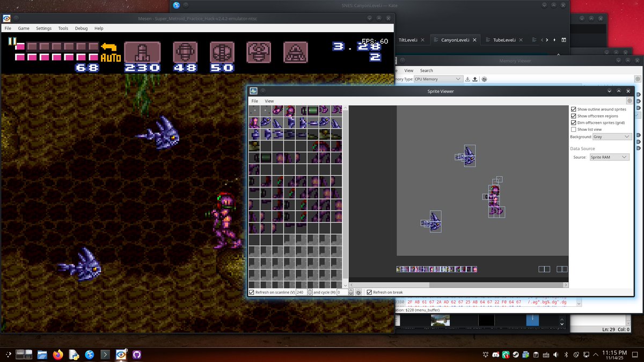This screenshot has height=362, width=644.
Task: Switch to TiltLevel.i tab in Kate
Action: [411, 40]
